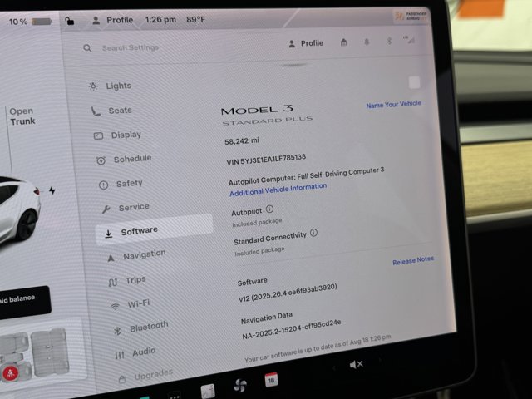Tap the LTE signal strength icon
The image size is (532, 399).
point(409,40)
